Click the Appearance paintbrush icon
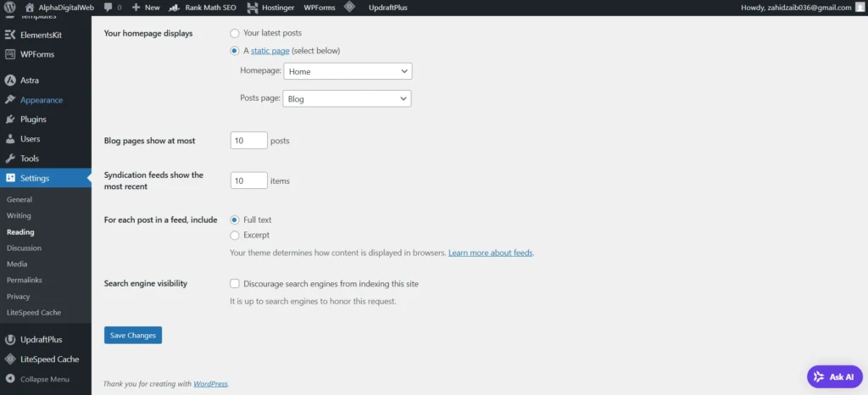 [10, 100]
